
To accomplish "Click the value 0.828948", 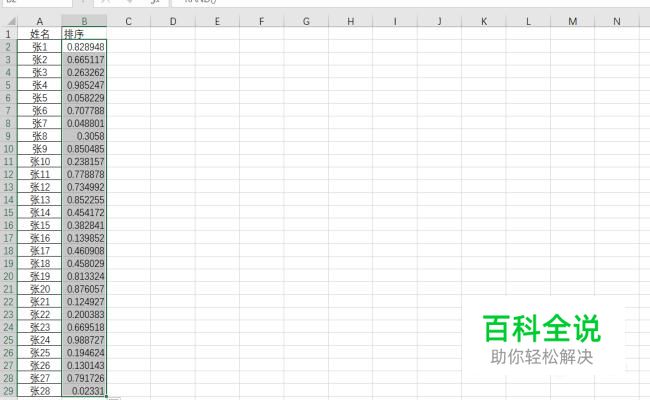I will pos(84,47).
